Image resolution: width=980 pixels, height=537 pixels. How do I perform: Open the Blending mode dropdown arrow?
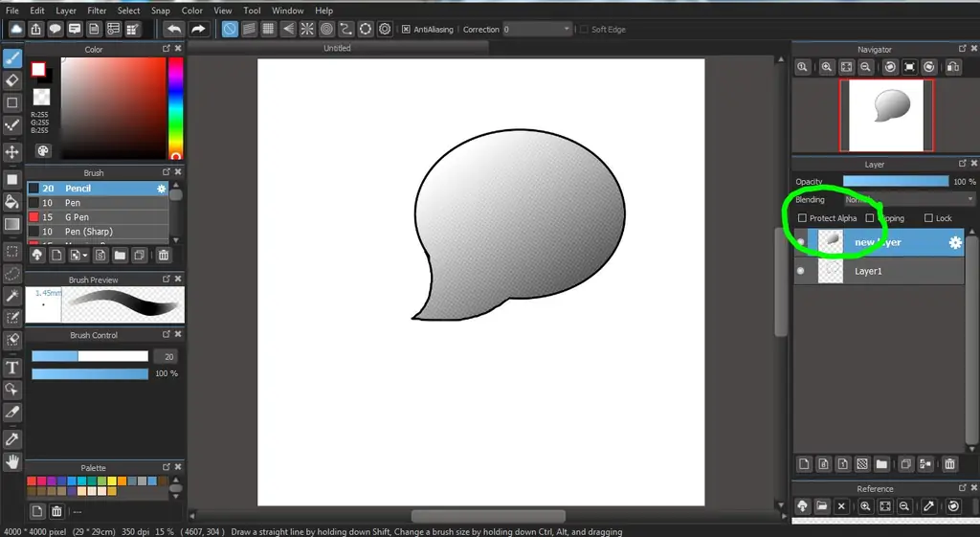click(970, 199)
